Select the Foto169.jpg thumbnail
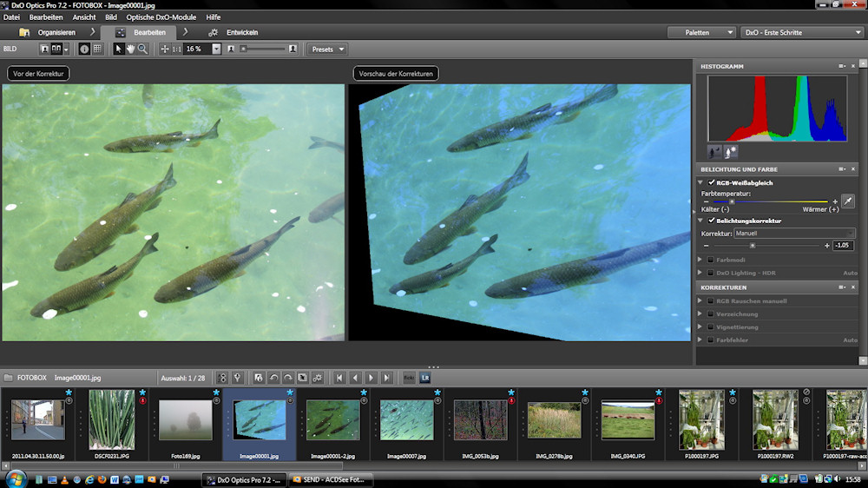The image size is (868, 488). pyautogui.click(x=186, y=420)
